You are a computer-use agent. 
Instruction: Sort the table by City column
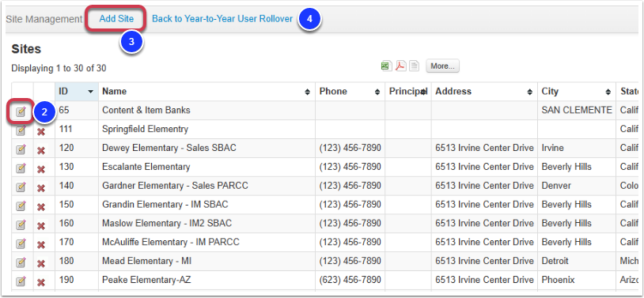click(577, 92)
